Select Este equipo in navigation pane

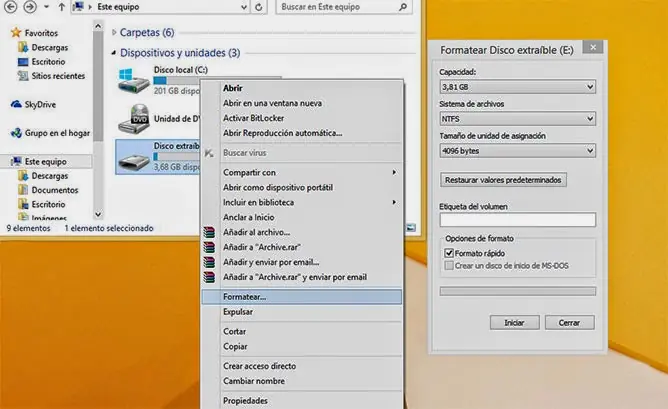(x=46, y=161)
